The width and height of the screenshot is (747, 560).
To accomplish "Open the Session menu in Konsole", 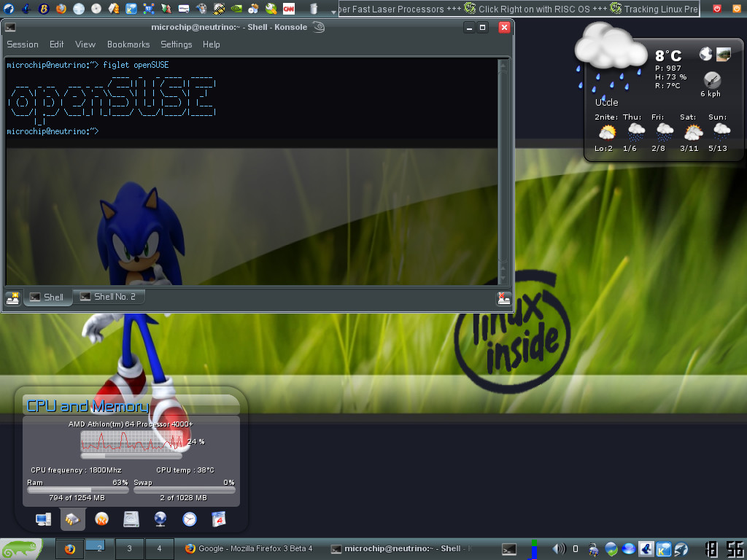I will [x=23, y=44].
